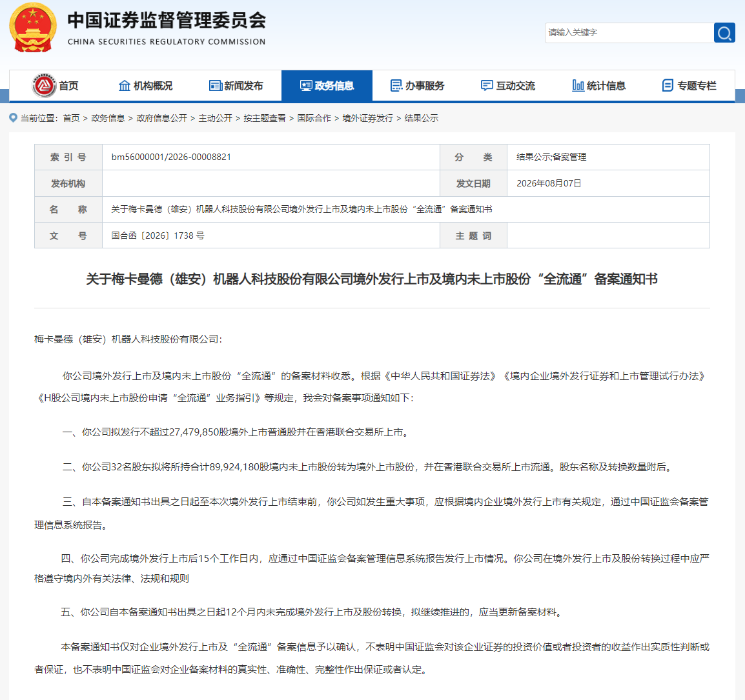Click the bold article headline
Viewport: 745px width, 700px height.
click(372, 279)
